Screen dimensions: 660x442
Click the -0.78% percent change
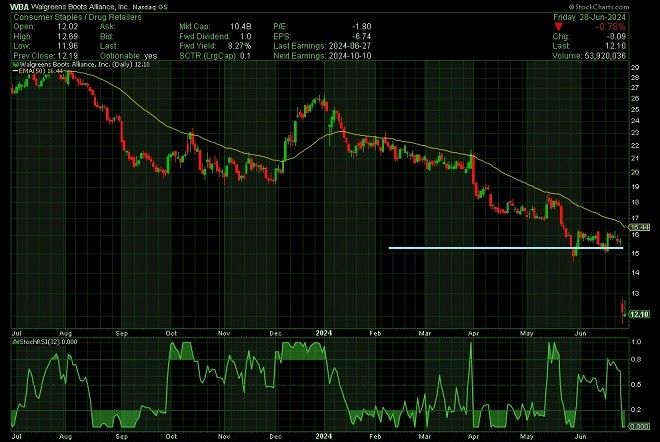(611, 27)
